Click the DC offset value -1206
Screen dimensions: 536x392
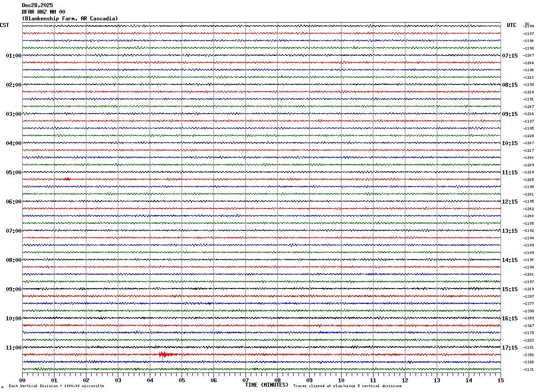click(x=528, y=63)
